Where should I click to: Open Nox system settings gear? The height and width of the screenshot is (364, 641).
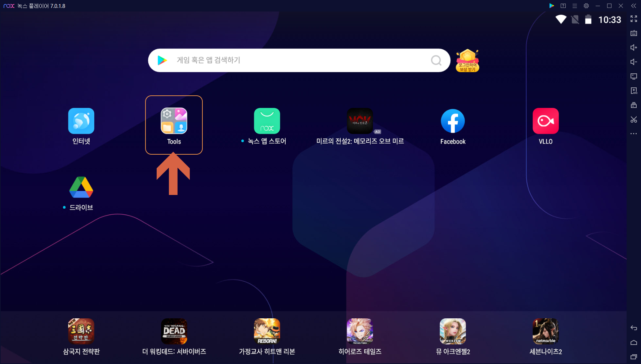[586, 6]
